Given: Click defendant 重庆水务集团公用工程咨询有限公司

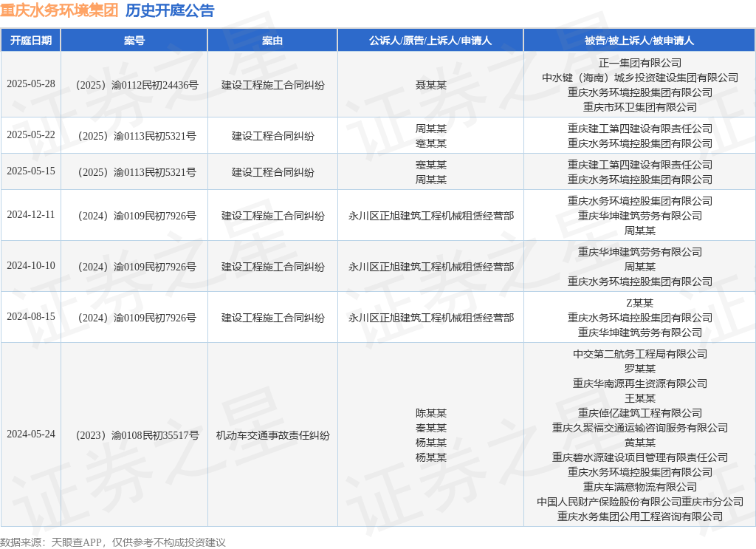Looking at the screenshot, I should click(640, 516).
